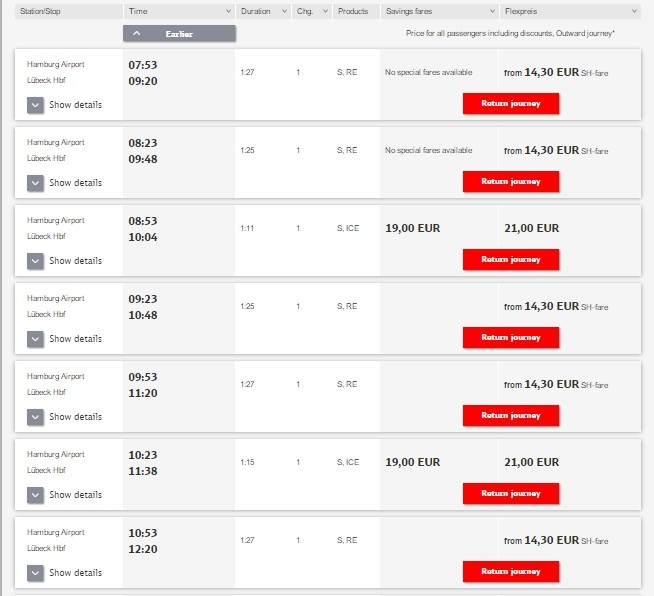The width and height of the screenshot is (654, 596).
Task: Load earlier connections
Action: click(180, 34)
